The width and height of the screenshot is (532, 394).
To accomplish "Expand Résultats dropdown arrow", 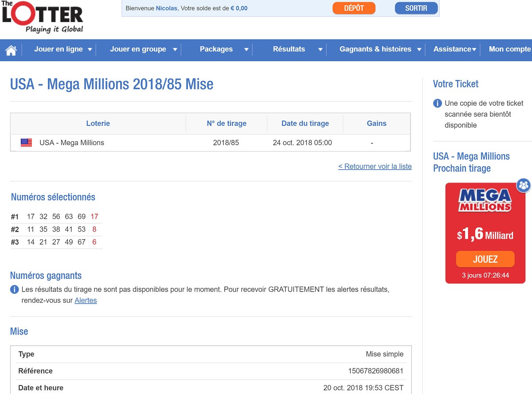I will tap(320, 50).
